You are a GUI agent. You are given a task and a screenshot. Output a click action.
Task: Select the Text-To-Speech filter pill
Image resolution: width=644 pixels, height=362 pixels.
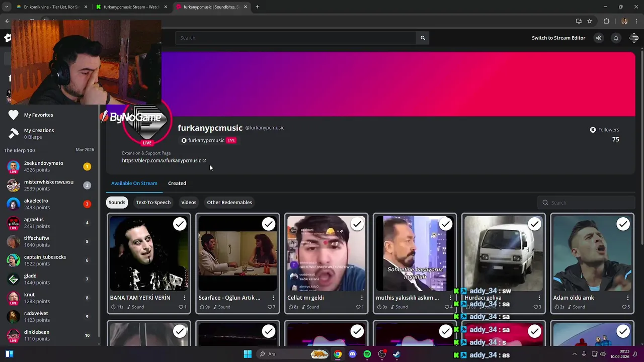[153, 202]
